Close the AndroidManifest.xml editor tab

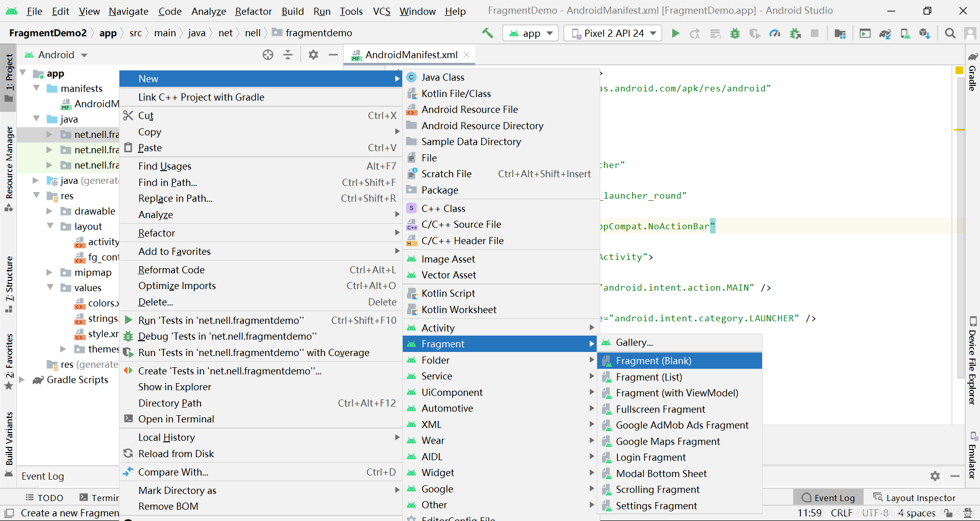[x=467, y=55]
